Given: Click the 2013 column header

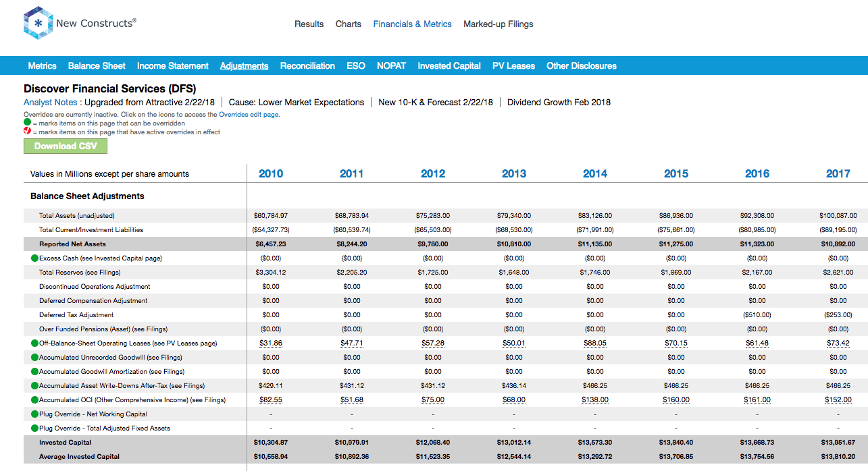Looking at the screenshot, I should click(514, 173).
